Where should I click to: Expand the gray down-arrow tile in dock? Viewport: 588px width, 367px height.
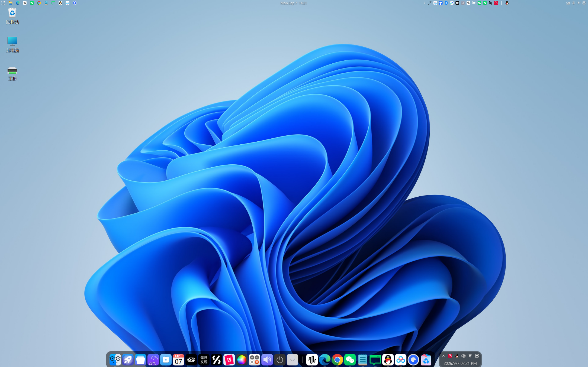pyautogui.click(x=292, y=360)
